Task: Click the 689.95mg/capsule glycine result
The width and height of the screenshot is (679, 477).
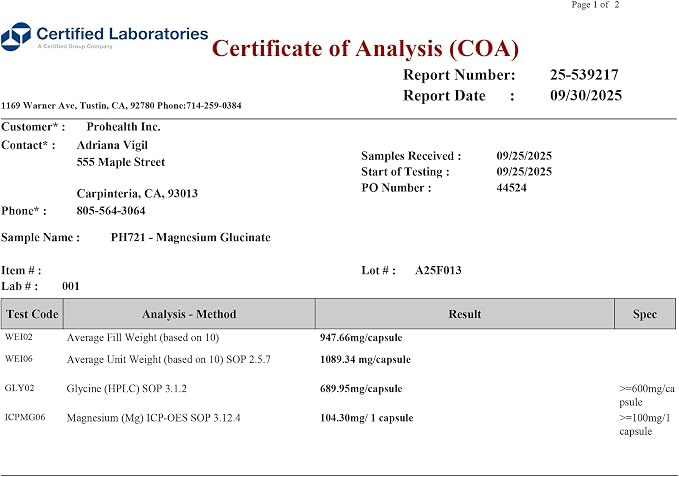Action: point(361,389)
